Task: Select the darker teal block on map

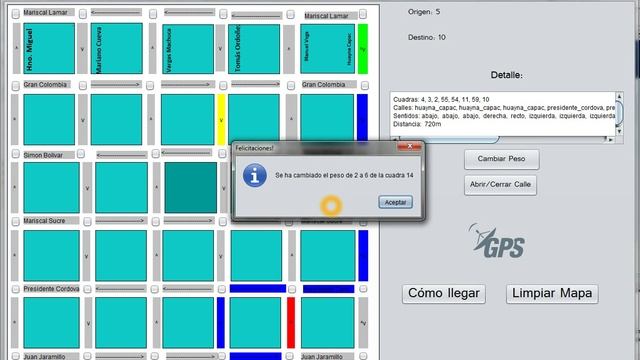Action: [191, 188]
